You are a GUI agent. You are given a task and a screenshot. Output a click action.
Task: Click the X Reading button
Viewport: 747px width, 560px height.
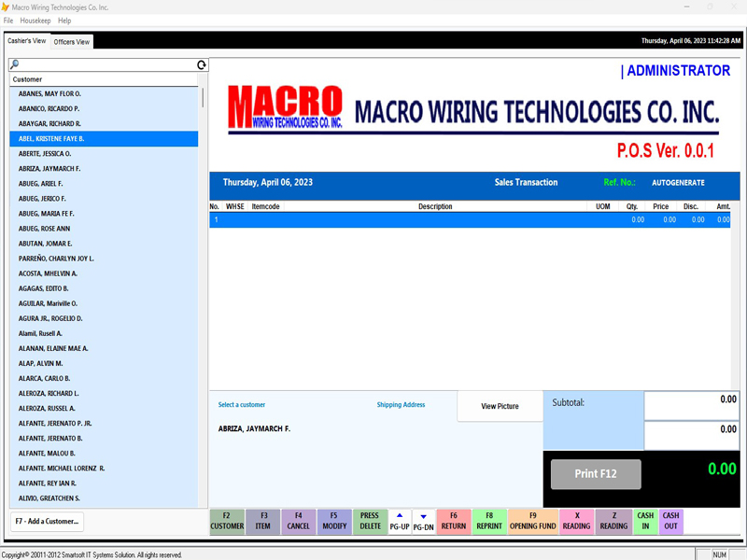(x=576, y=521)
